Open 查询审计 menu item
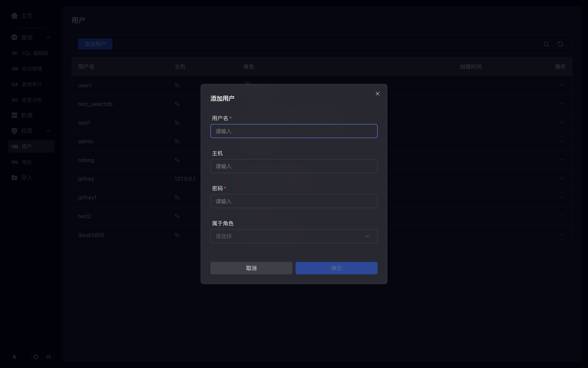This screenshot has height=368, width=588. (x=31, y=84)
